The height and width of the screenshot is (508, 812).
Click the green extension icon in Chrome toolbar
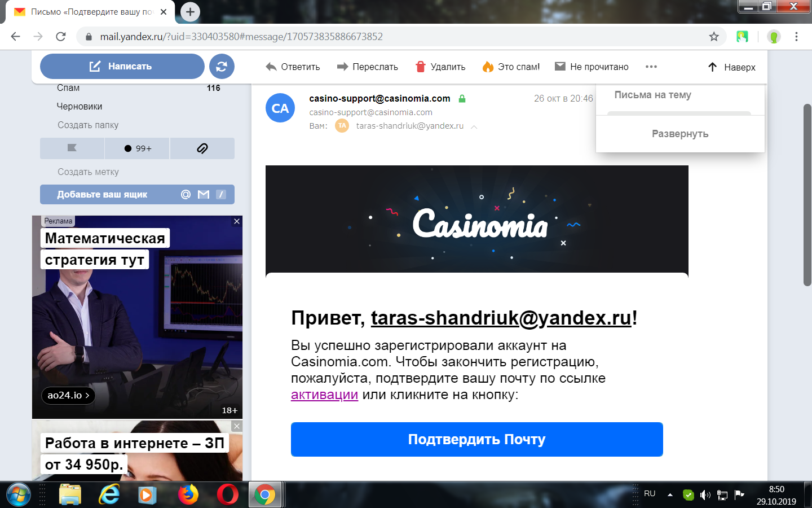tap(742, 37)
